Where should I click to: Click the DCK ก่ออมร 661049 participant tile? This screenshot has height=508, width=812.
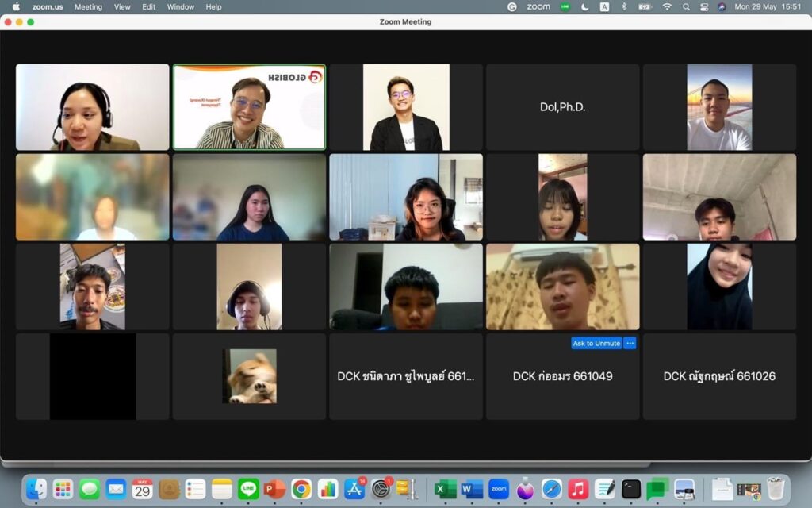pyautogui.click(x=562, y=376)
